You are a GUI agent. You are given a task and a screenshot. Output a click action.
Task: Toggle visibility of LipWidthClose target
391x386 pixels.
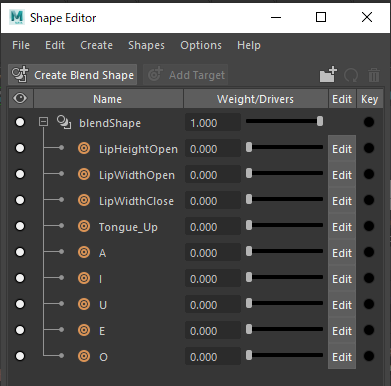point(20,200)
